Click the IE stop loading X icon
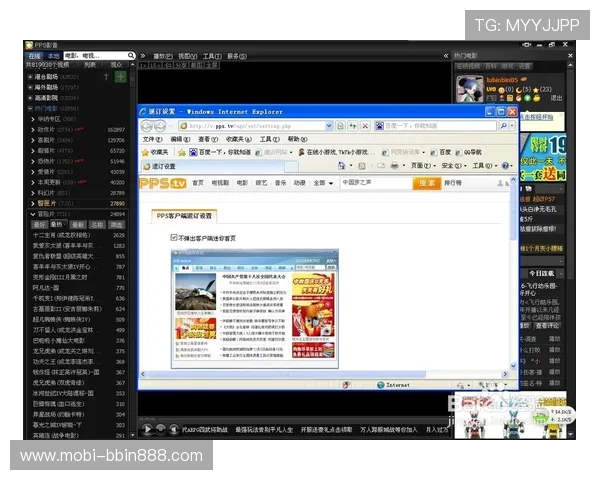Viewport: 600px width, 480px height. [365, 126]
